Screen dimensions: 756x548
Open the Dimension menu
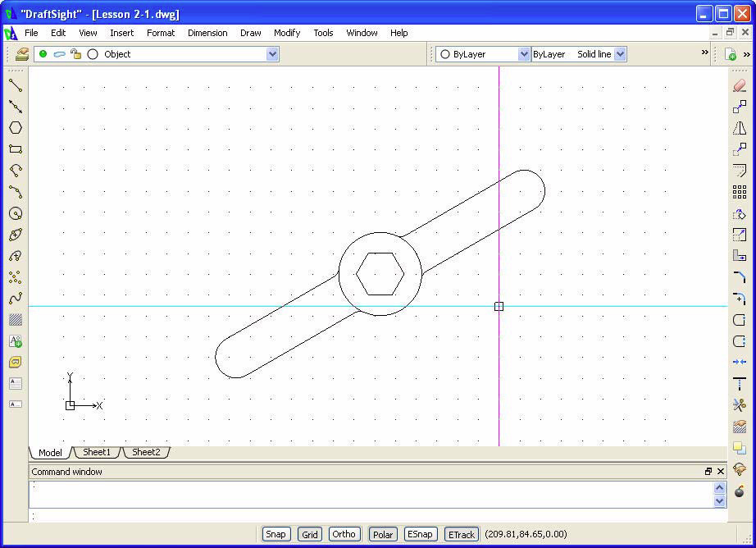[x=207, y=33]
